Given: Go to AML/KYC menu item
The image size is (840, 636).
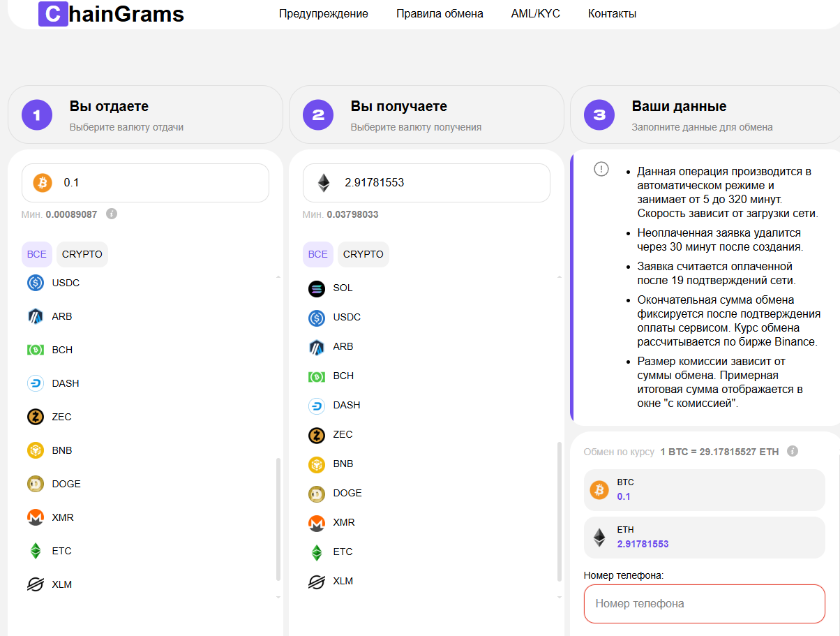Looking at the screenshot, I should [x=535, y=14].
